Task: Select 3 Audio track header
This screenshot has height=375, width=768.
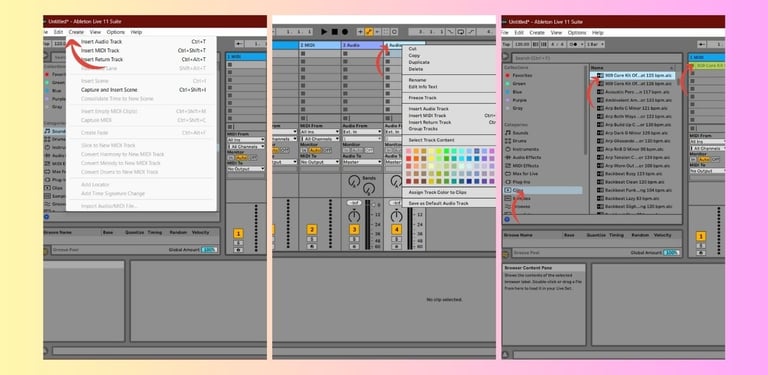Action: click(362, 46)
